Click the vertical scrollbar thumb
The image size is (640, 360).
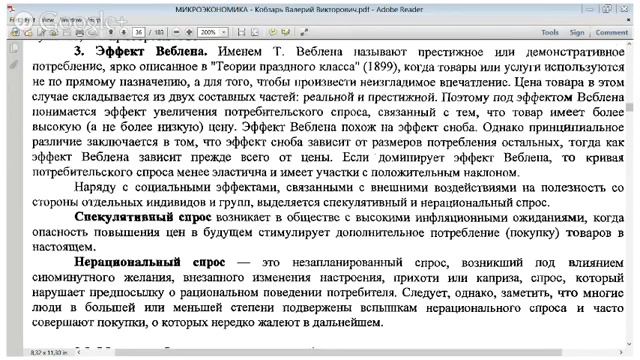(x=630, y=107)
